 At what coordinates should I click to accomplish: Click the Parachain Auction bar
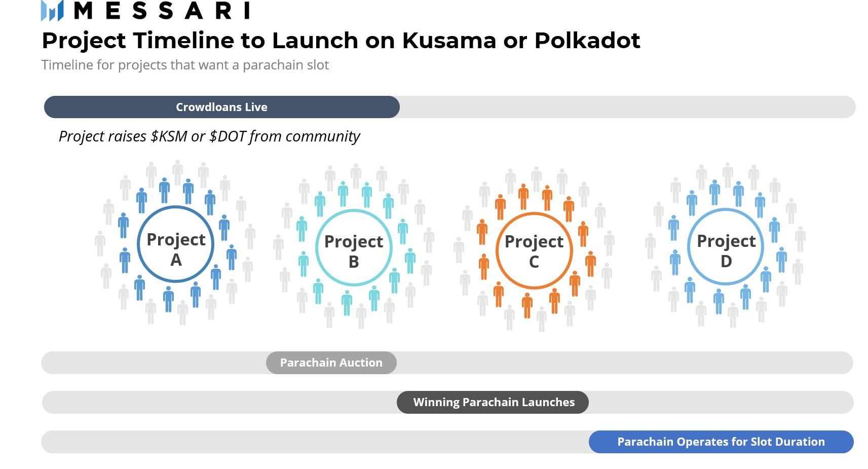(x=331, y=363)
